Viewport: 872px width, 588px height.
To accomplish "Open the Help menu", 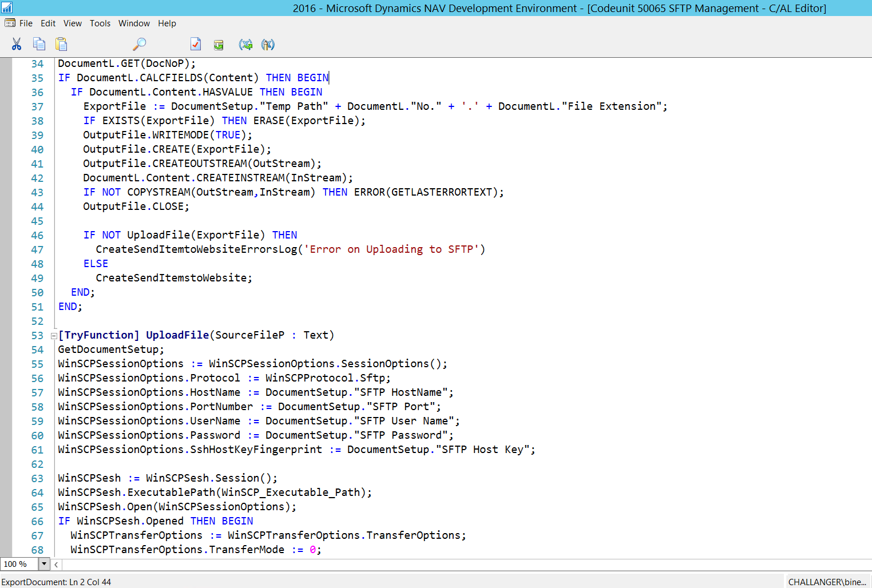I will (167, 23).
